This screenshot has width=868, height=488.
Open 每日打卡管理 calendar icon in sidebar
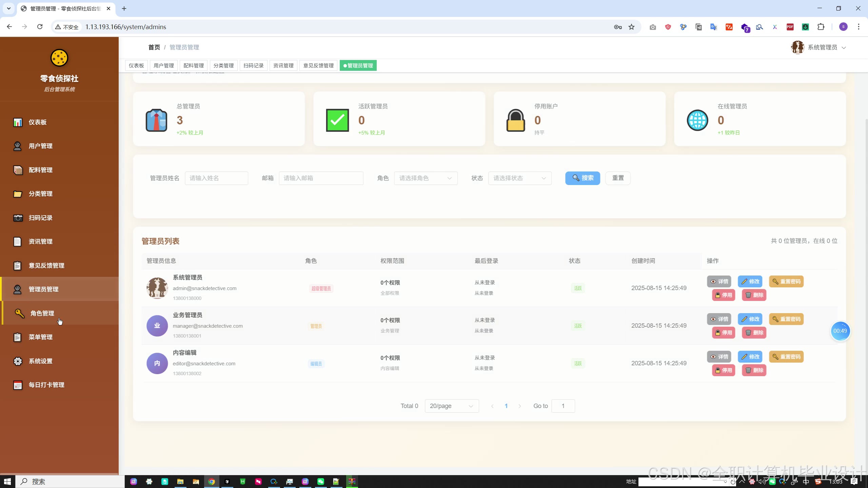18,385
